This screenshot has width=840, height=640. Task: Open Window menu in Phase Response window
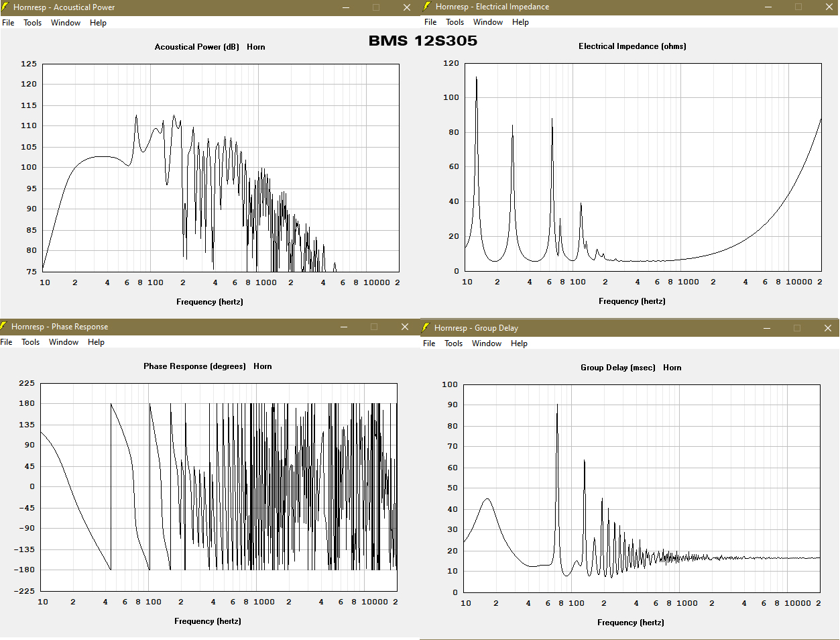(64, 342)
